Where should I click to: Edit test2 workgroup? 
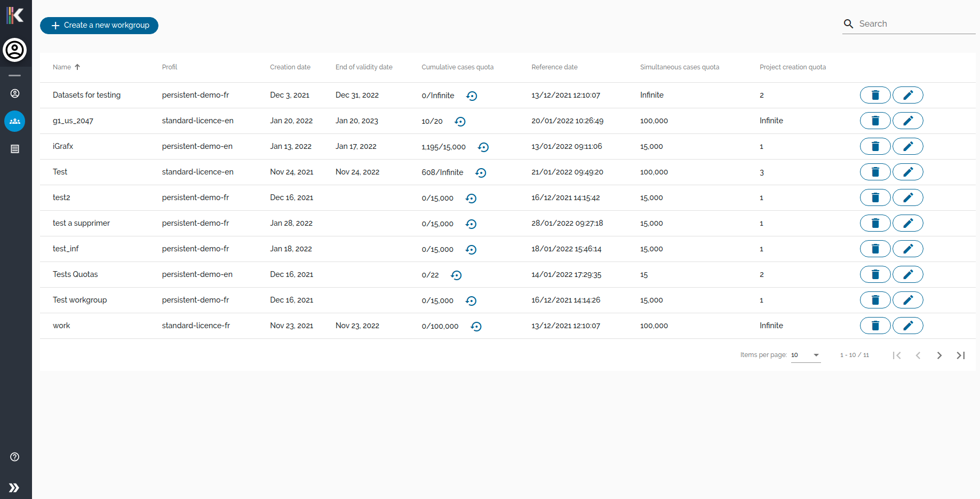(x=908, y=197)
